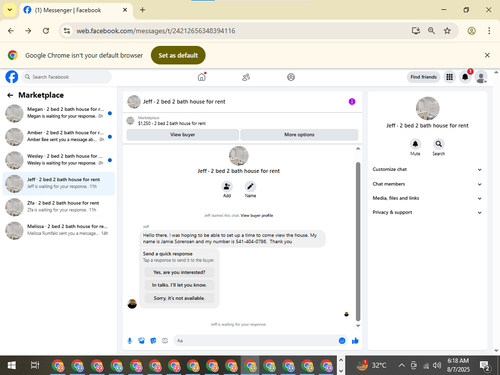
Task: Open the Groups icon in top navigation
Action: pyautogui.click(x=291, y=77)
